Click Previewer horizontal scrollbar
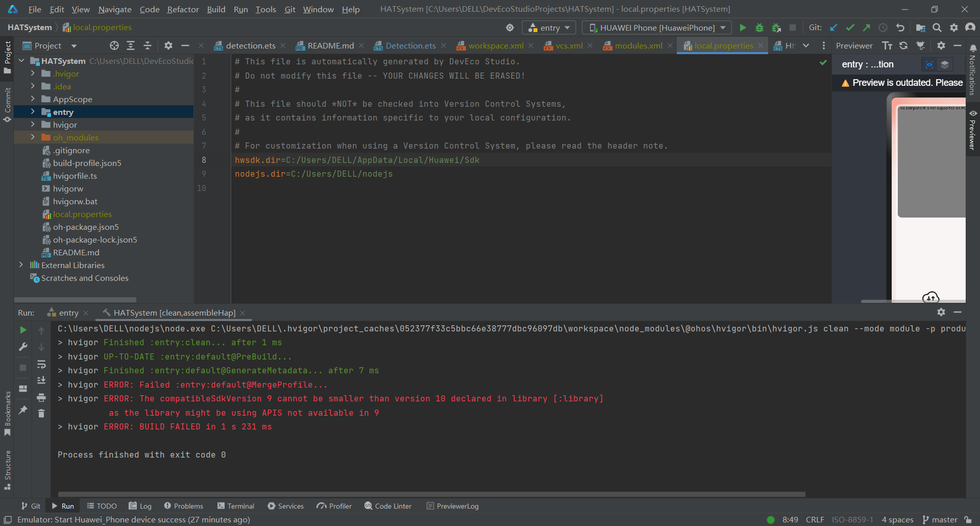Image resolution: width=980 pixels, height=526 pixels. tap(914, 301)
